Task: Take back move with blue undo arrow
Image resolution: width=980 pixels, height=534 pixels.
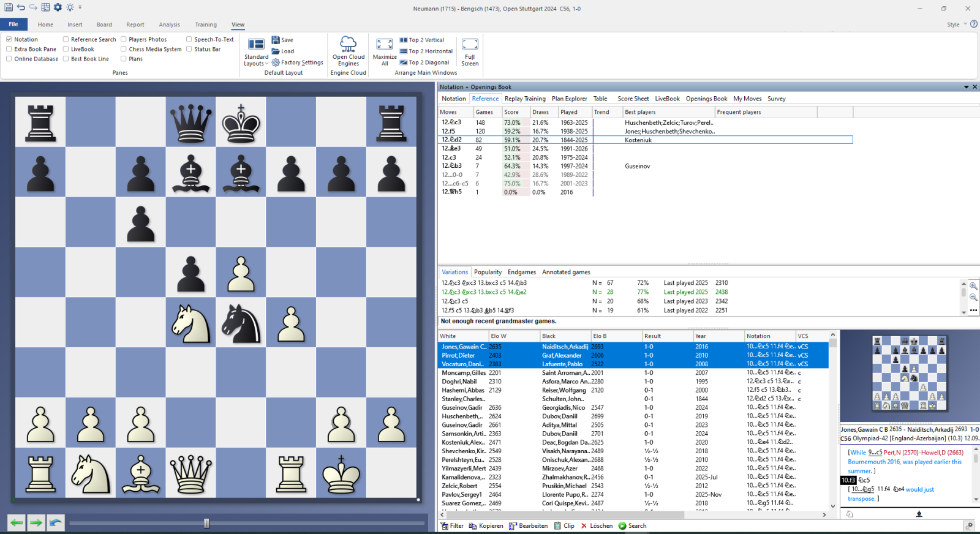Action: click(56, 522)
